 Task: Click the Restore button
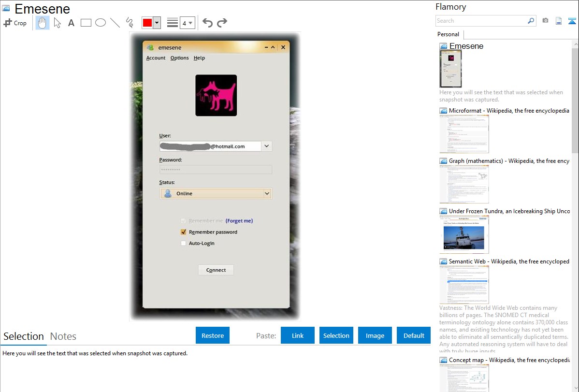(213, 335)
